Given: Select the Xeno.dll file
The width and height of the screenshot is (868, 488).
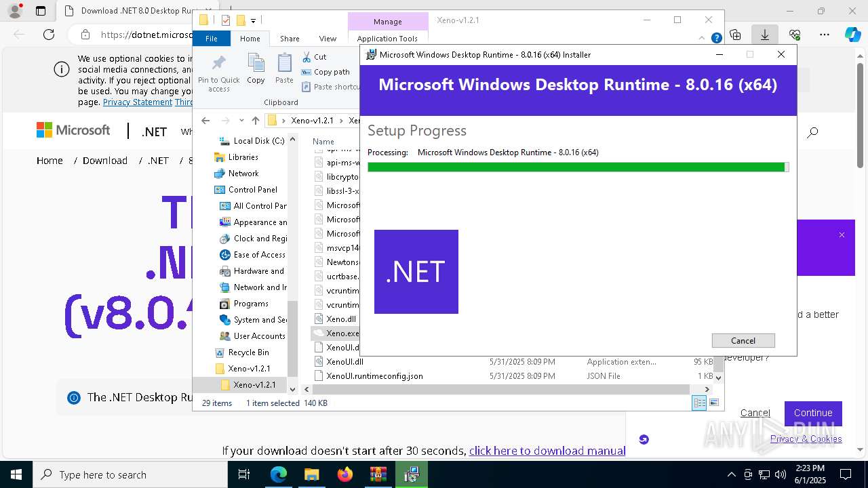Looking at the screenshot, I should 336,319.
